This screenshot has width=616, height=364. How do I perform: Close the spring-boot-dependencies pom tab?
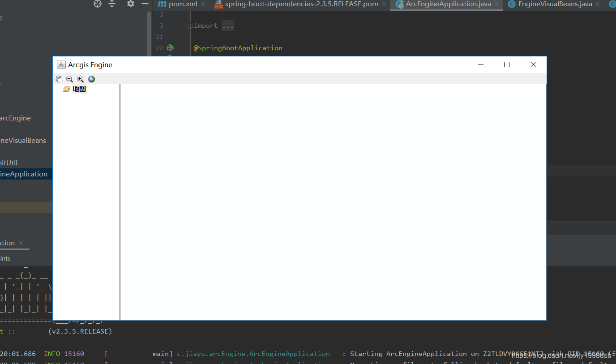tap(384, 4)
